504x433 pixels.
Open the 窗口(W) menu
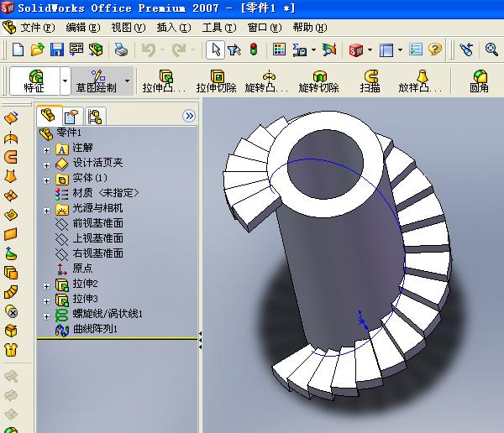[x=265, y=28]
